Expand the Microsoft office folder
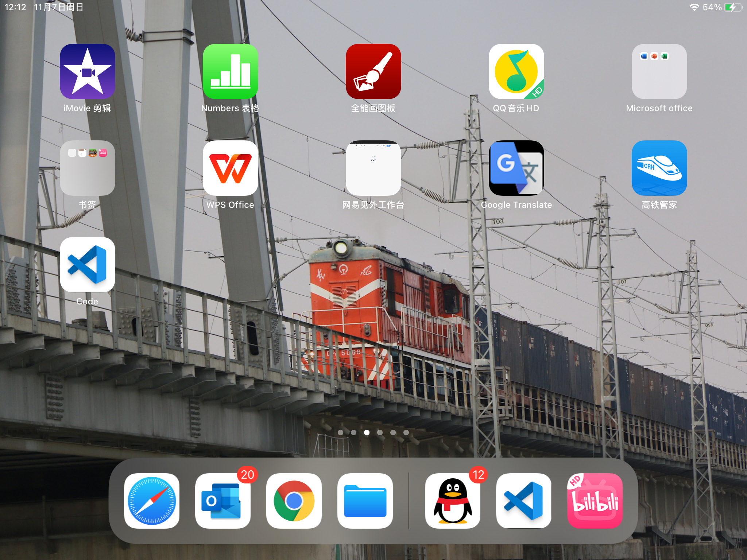 [659, 71]
